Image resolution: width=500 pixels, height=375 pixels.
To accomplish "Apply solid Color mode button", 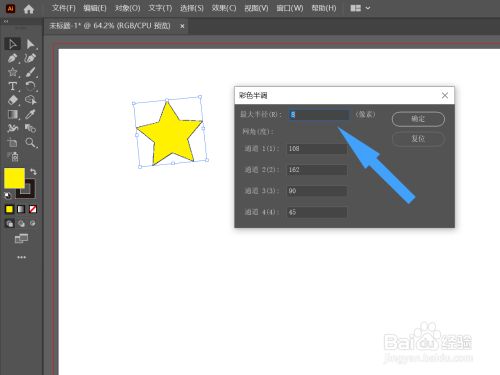I will click(9, 209).
